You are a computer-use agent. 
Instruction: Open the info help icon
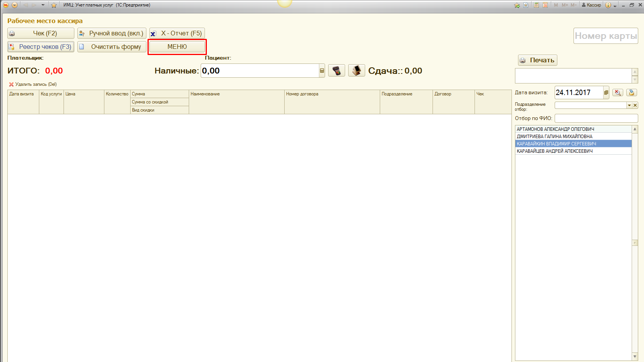[x=608, y=5]
